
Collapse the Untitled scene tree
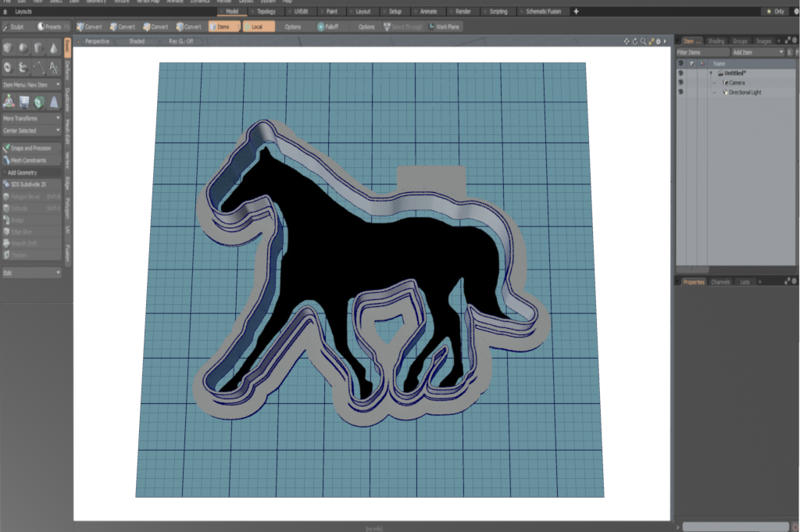[x=711, y=73]
